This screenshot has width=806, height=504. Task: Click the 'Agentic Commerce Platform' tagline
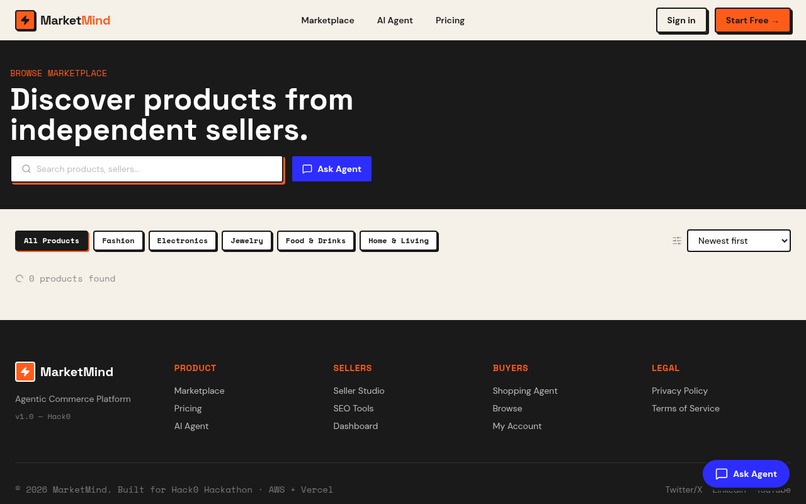pos(73,399)
